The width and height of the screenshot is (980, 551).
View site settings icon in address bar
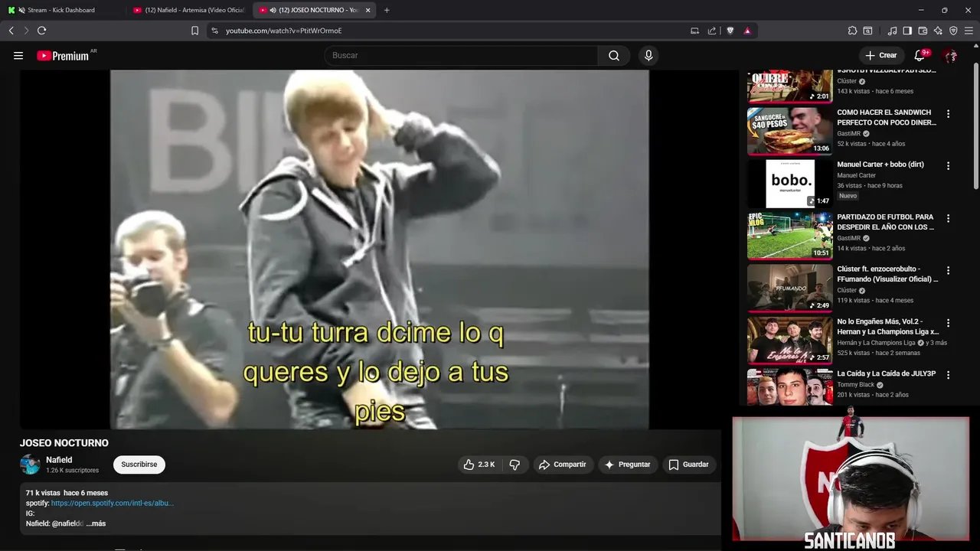tap(214, 31)
